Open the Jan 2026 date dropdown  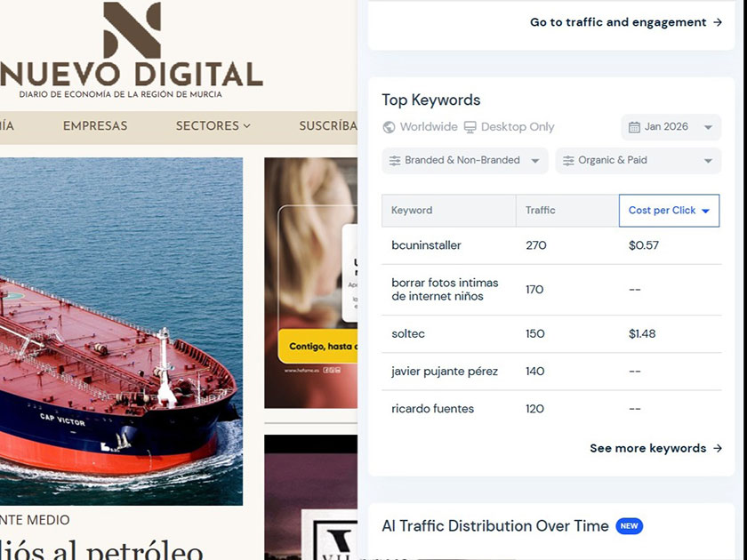click(671, 127)
